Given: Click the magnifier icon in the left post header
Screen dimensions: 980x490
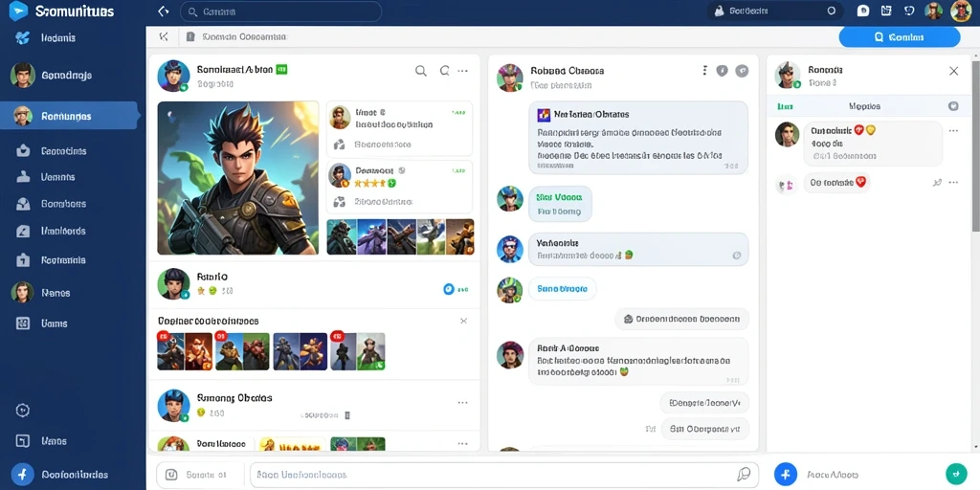Looking at the screenshot, I should [x=421, y=71].
